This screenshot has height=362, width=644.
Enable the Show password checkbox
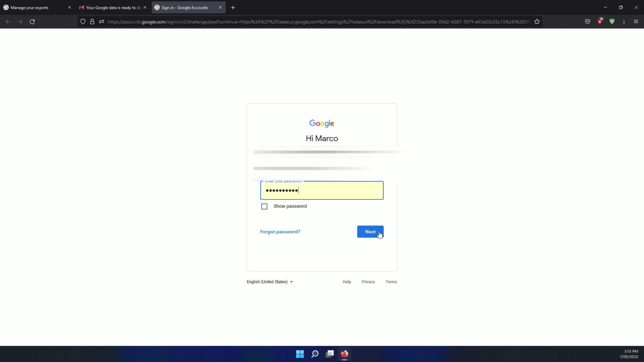(x=264, y=206)
